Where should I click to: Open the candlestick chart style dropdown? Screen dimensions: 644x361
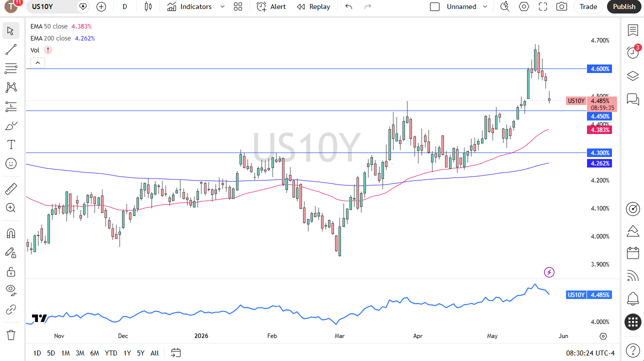coord(147,6)
